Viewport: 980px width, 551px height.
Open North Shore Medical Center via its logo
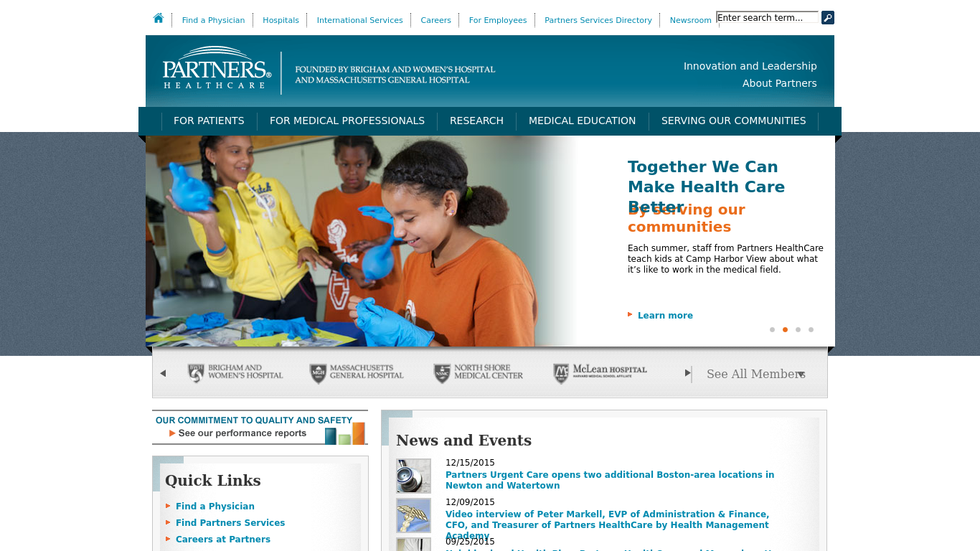(x=477, y=372)
